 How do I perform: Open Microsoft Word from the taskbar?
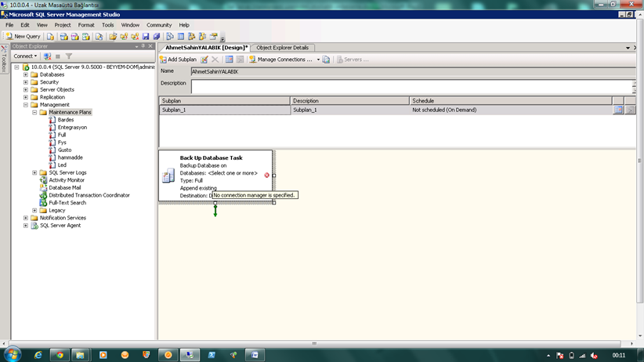255,355
